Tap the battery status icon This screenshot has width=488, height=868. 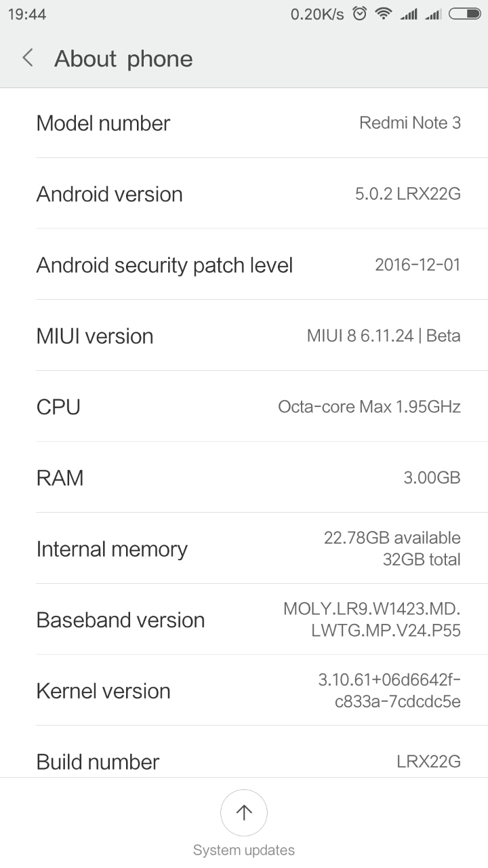(464, 14)
